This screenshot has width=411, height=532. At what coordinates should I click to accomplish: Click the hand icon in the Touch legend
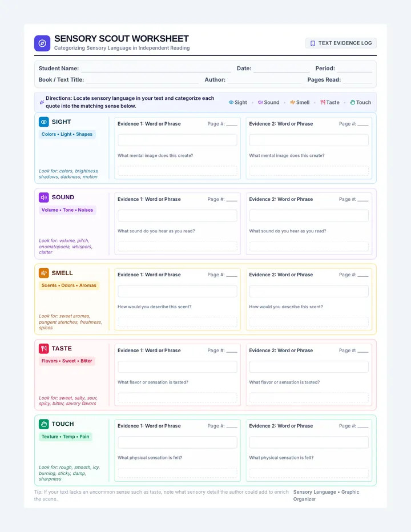pos(352,102)
